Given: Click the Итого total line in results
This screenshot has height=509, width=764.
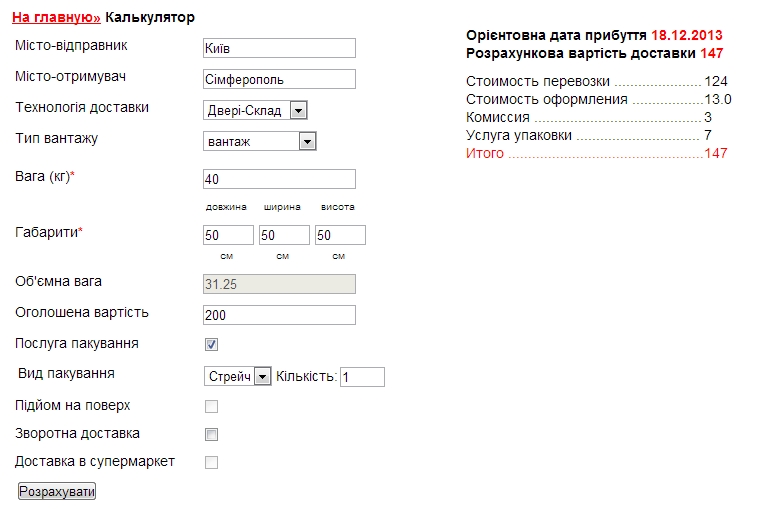Looking at the screenshot, I should coord(596,153).
